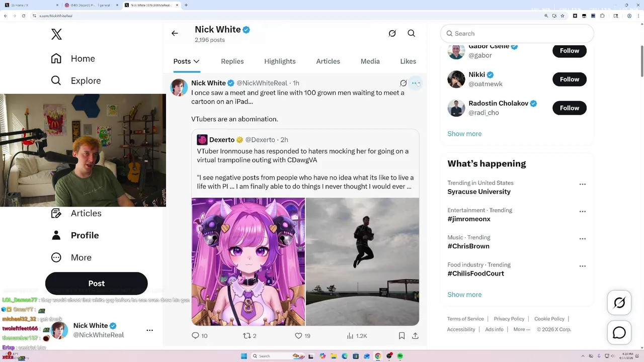Image resolution: width=644 pixels, height=362 pixels.
Task: Open the Syracuse University trend
Action: point(479,192)
